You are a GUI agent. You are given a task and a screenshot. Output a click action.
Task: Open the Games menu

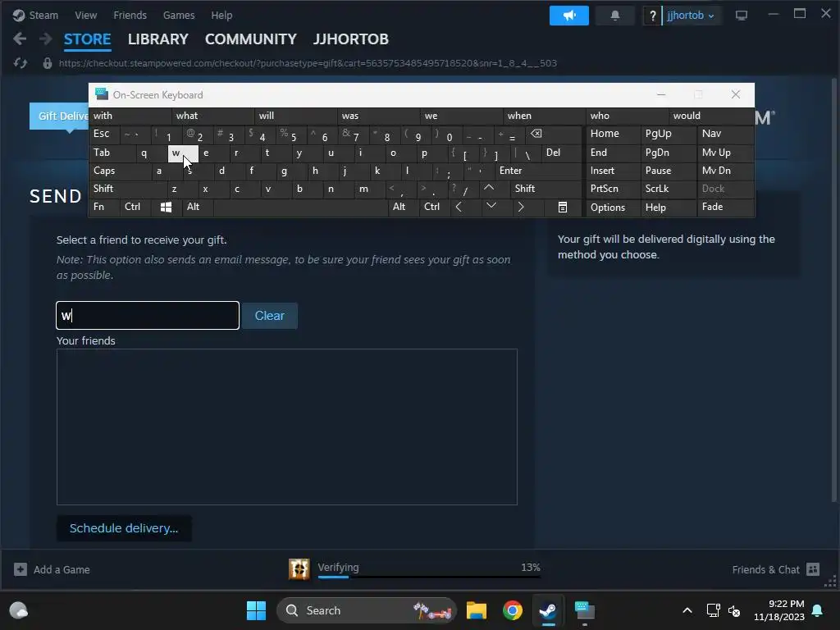coord(178,15)
